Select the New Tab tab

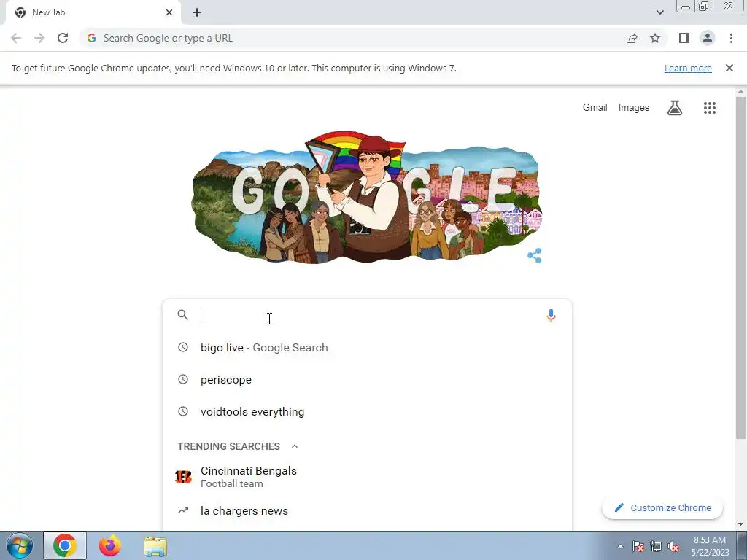[x=93, y=12]
